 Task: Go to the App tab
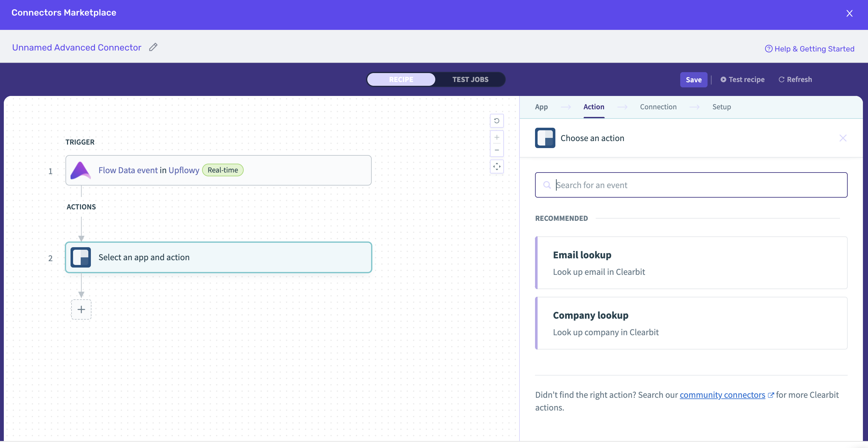click(x=541, y=107)
